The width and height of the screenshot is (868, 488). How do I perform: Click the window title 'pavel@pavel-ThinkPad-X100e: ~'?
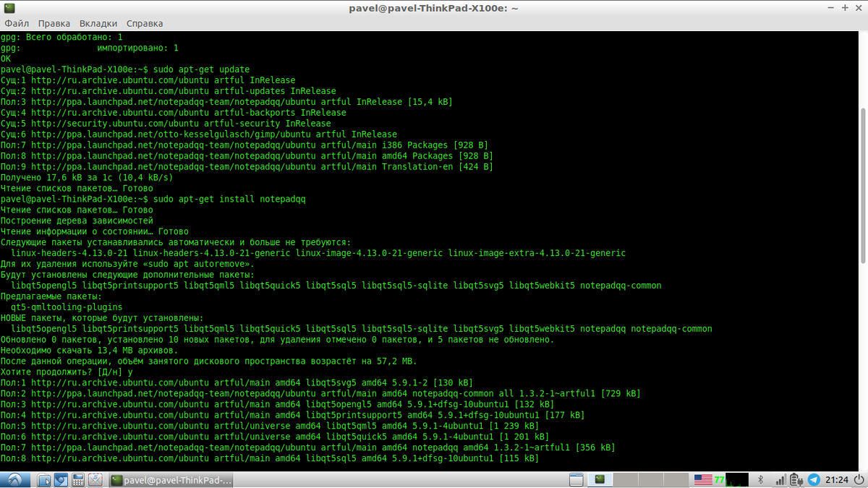point(433,8)
